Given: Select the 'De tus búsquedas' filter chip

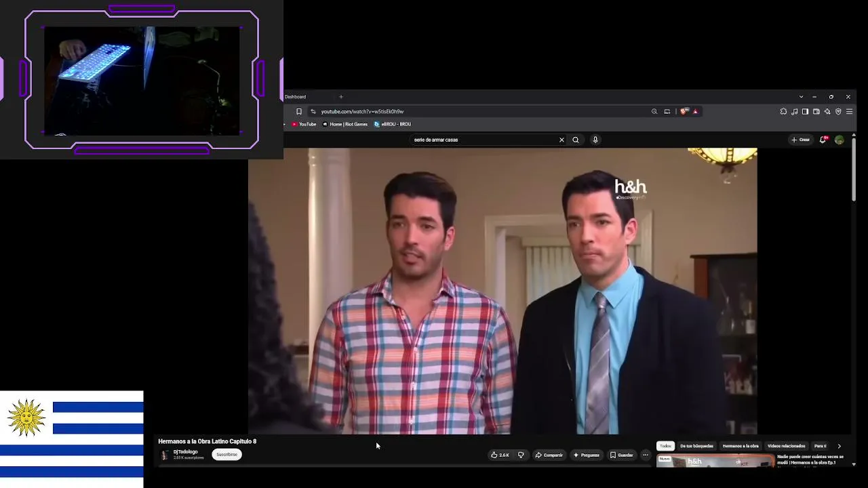Looking at the screenshot, I should 696,446.
